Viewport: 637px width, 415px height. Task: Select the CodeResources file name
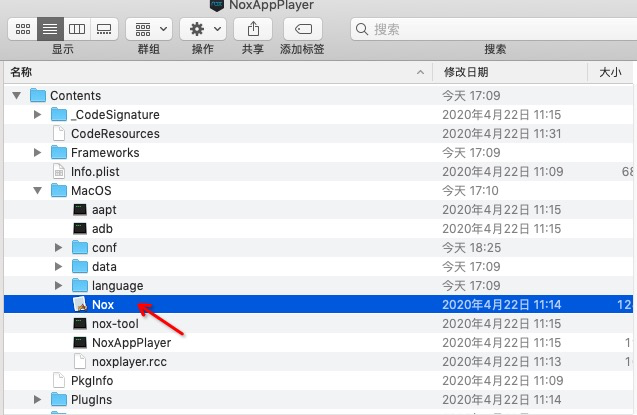tap(115, 134)
